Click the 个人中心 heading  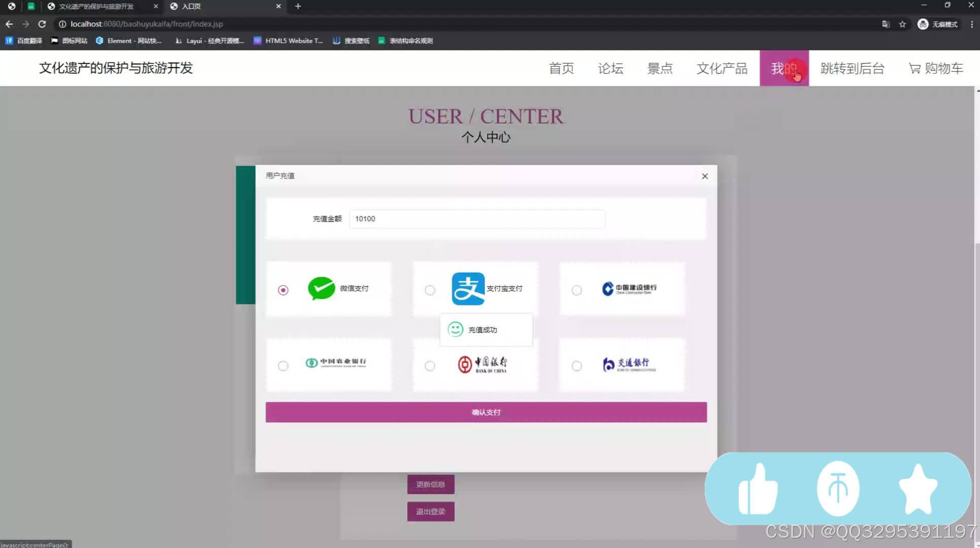(486, 137)
